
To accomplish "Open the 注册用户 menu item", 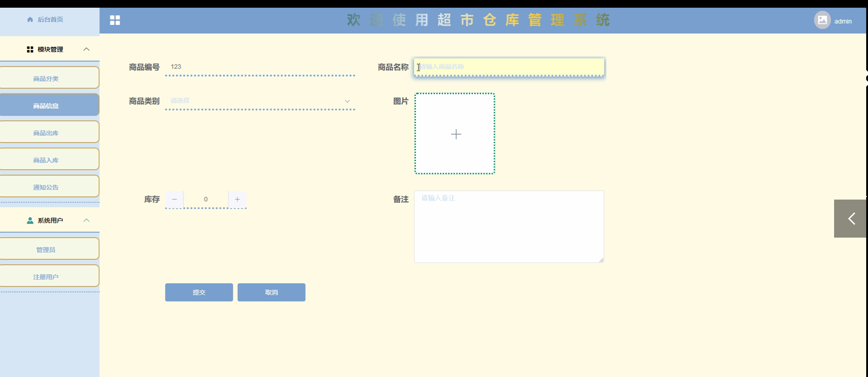I will point(49,276).
